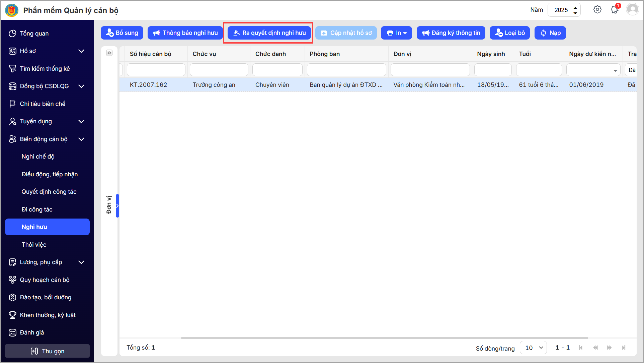Expand the collapsed Đơn vị panel icon
This screenshot has width=644, height=363.
[109, 53]
